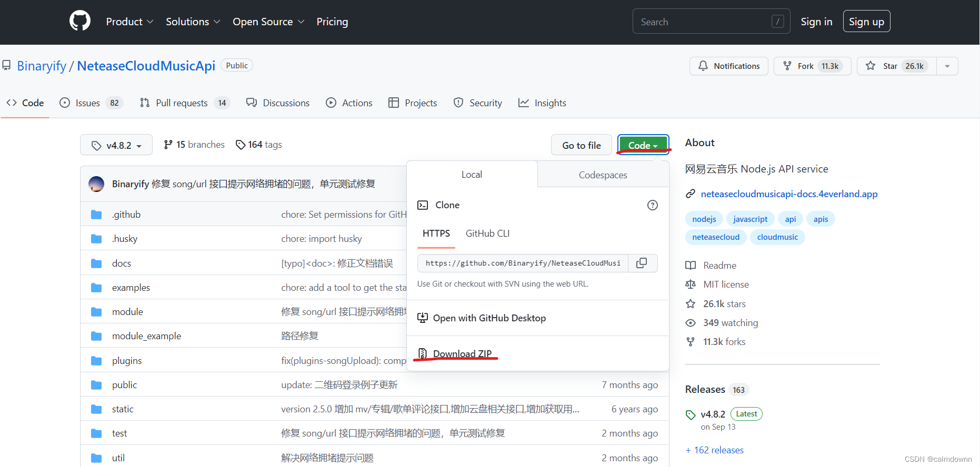
Task: Open the v4.8.2 branch/tag selector
Action: [116, 145]
